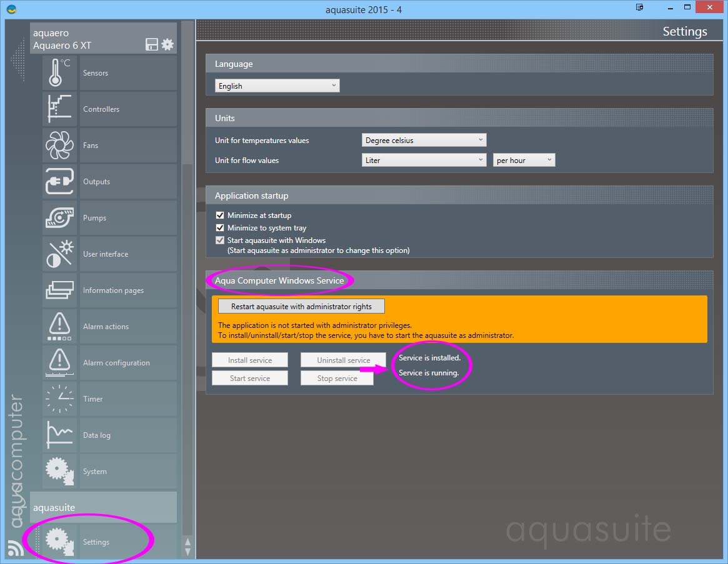Click the title bar overlay mode icon
The width and height of the screenshot is (728, 564).
pos(639,7)
